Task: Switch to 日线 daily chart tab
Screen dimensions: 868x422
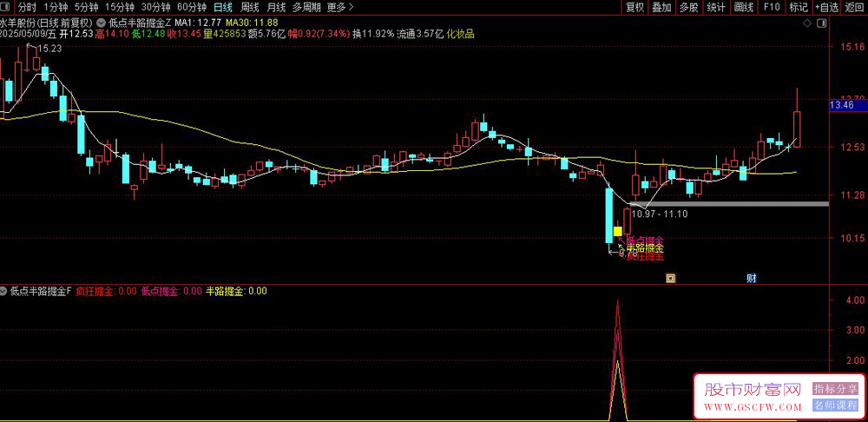Action: pos(223,7)
